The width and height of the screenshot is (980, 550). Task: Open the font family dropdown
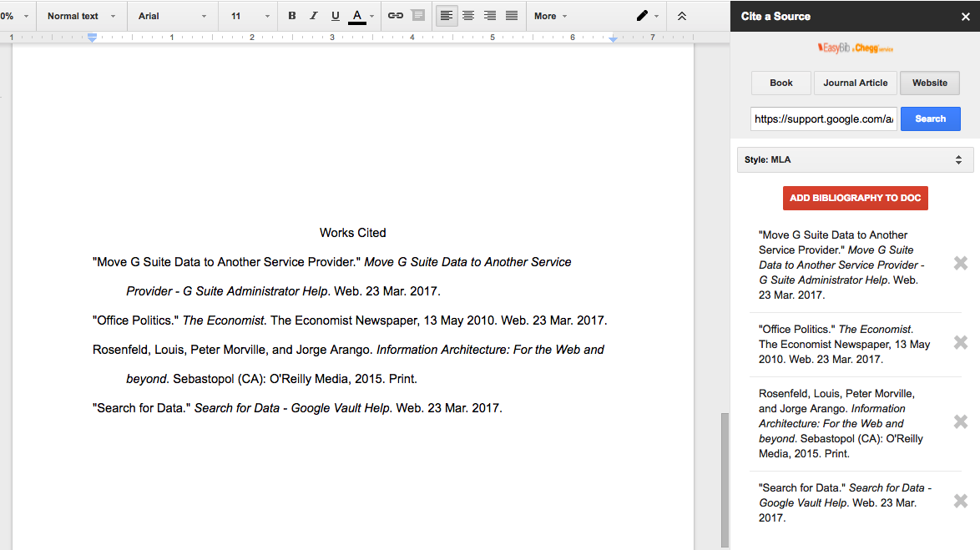click(x=171, y=16)
